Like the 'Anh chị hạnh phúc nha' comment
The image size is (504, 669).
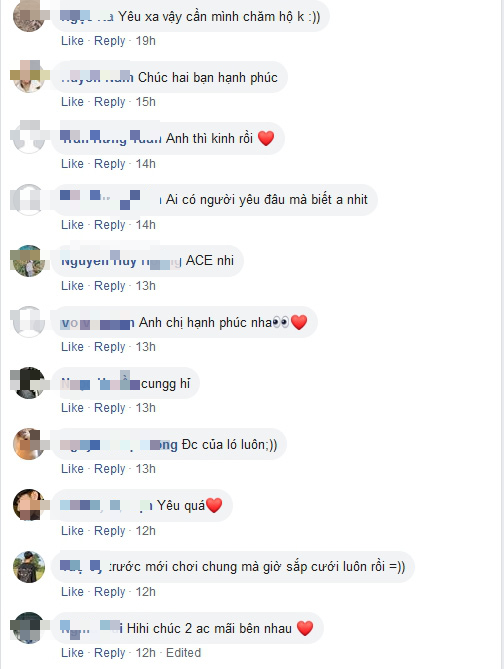[x=72, y=347]
